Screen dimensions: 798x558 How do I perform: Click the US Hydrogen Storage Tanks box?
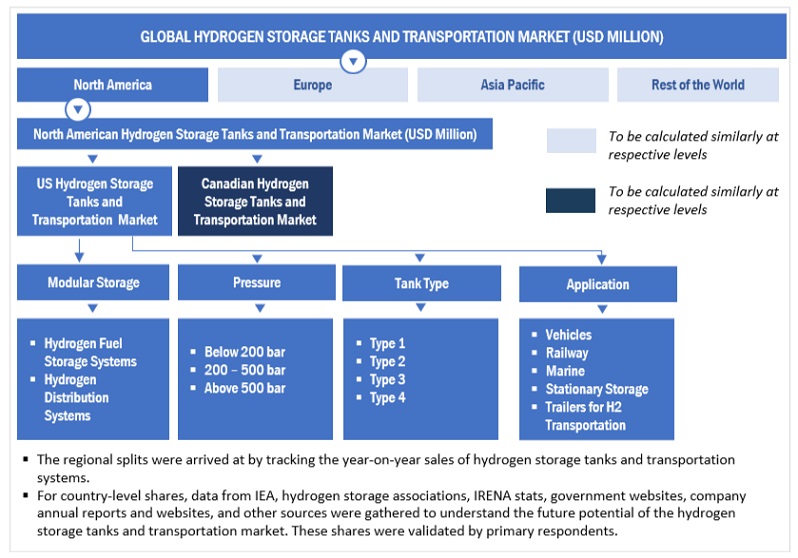pos(94,202)
